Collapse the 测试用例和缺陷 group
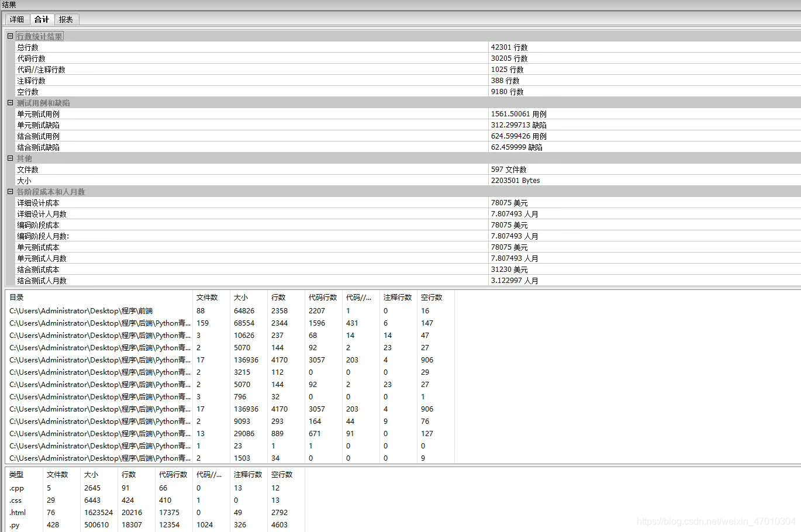Image resolution: width=801 pixels, height=532 pixels. [10, 103]
